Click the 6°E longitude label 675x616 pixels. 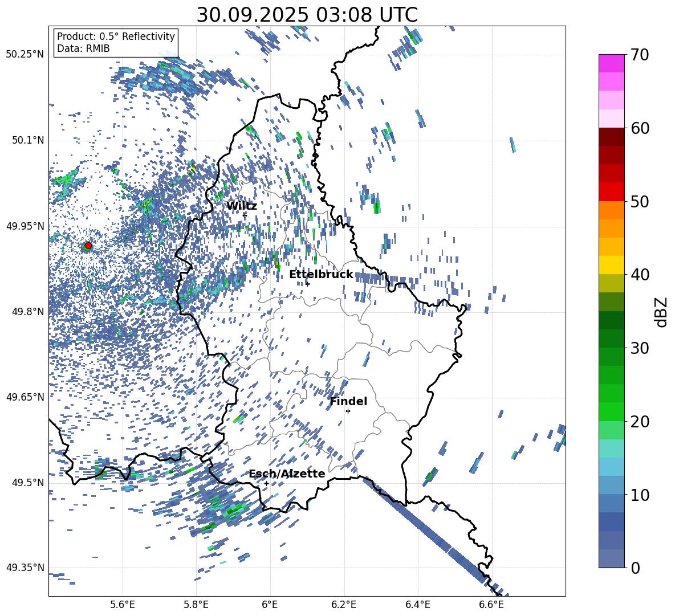pos(270,605)
